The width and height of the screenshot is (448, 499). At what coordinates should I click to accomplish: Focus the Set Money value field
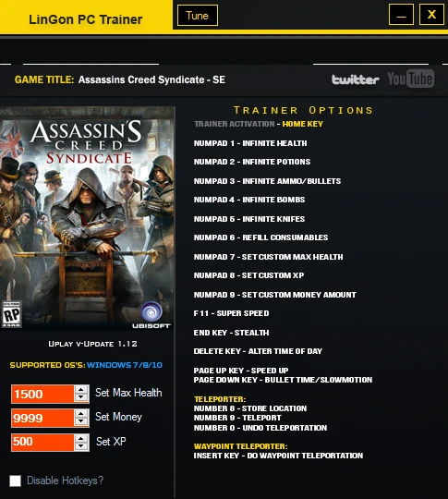(x=42, y=418)
